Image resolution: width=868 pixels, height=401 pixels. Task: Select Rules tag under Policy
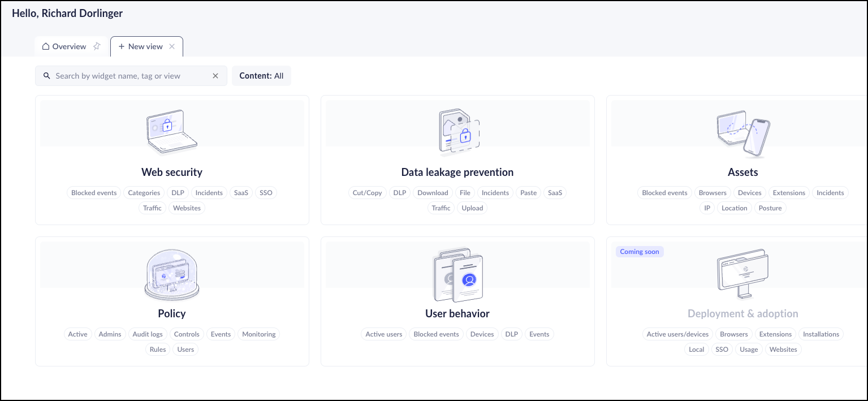tap(158, 350)
